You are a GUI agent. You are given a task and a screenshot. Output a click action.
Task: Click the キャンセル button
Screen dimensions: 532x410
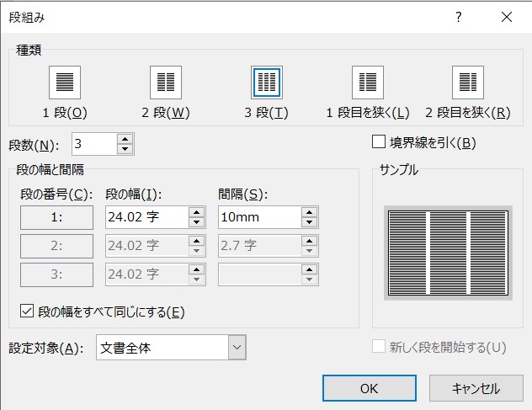pyautogui.click(x=476, y=388)
